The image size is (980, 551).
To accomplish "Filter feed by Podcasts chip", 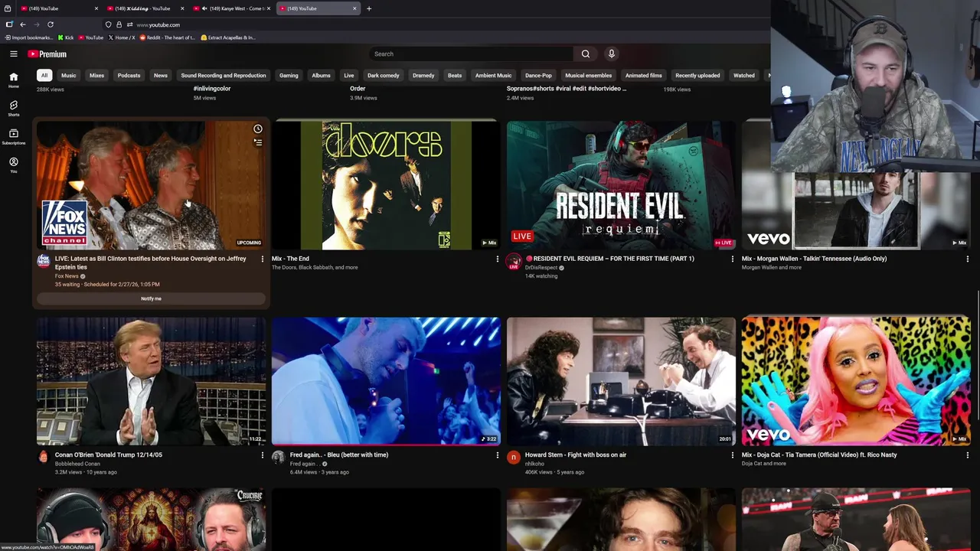I will pyautogui.click(x=129, y=75).
